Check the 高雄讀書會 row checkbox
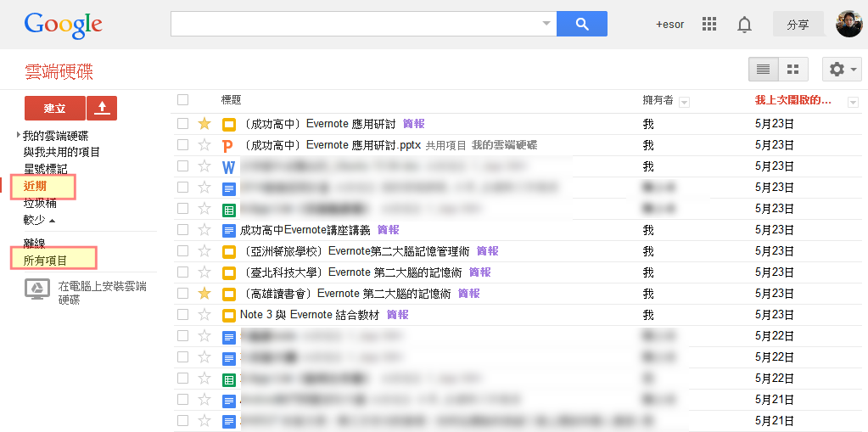868x432 pixels. point(182,293)
